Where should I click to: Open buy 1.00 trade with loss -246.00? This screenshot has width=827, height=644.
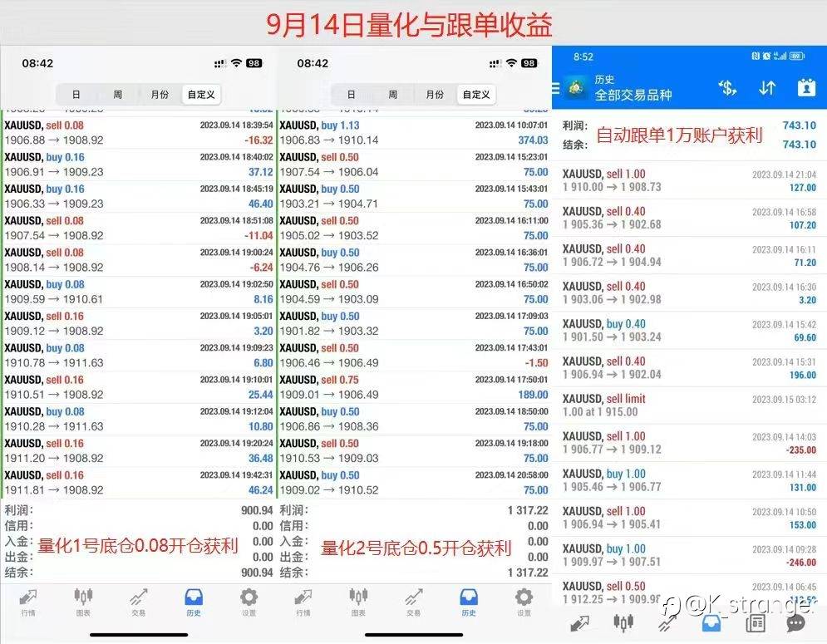(x=689, y=555)
